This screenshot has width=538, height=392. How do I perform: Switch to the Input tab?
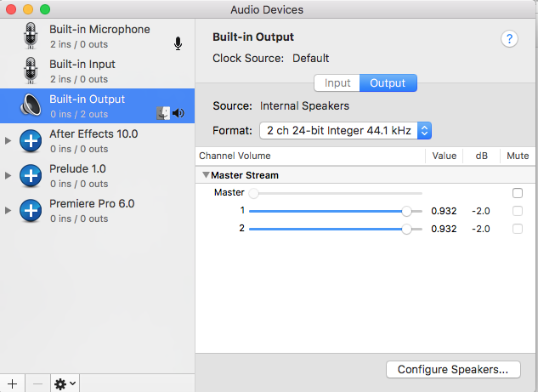click(337, 83)
